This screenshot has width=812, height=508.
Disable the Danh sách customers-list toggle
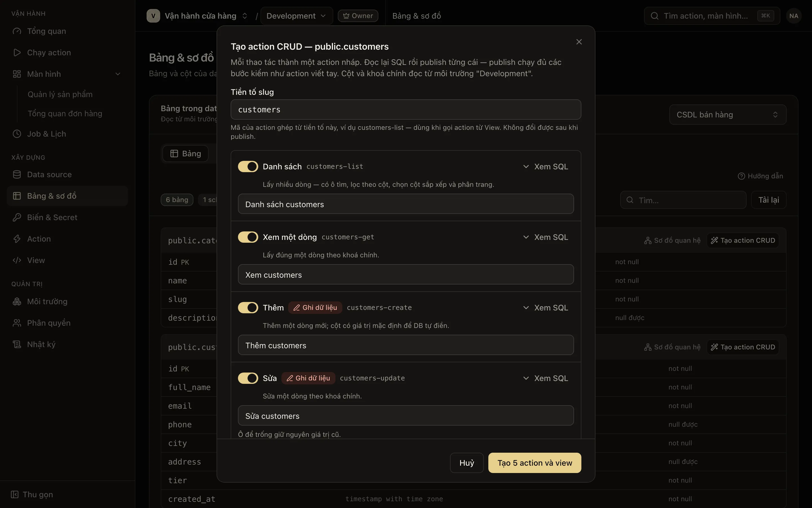click(x=248, y=167)
